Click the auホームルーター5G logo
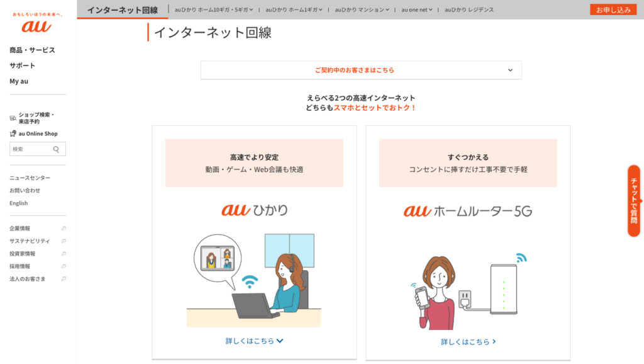The height and width of the screenshot is (364, 644). click(x=467, y=211)
